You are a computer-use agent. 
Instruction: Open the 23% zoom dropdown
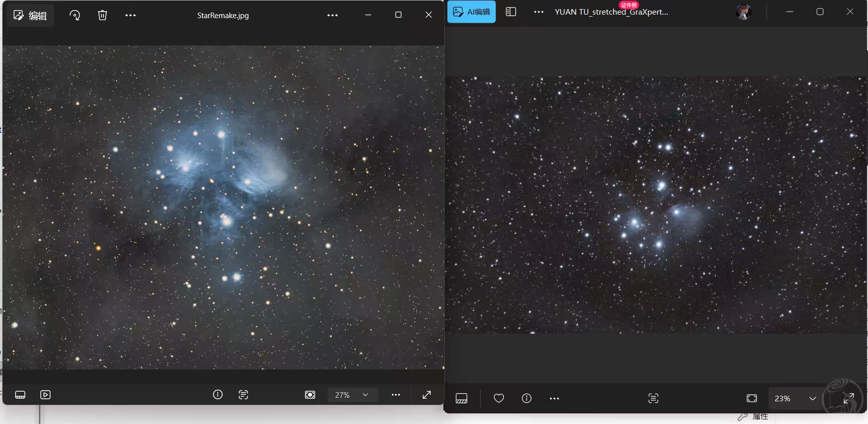point(795,398)
